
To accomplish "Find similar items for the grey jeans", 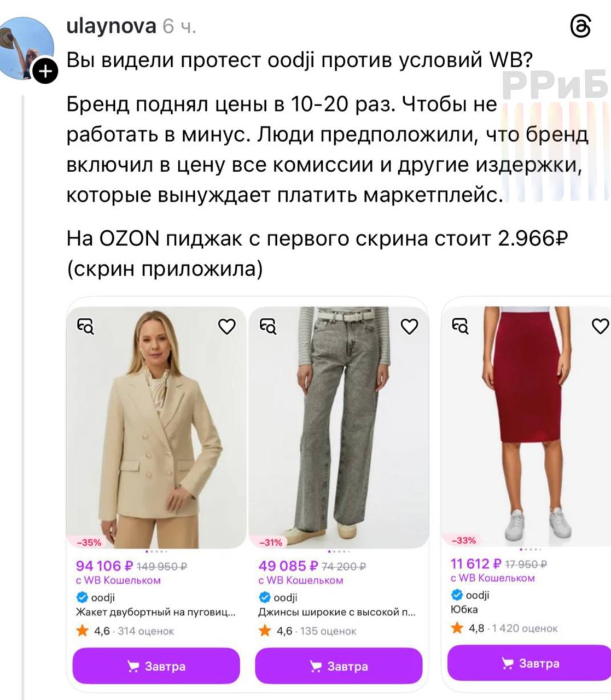I will pos(268,326).
